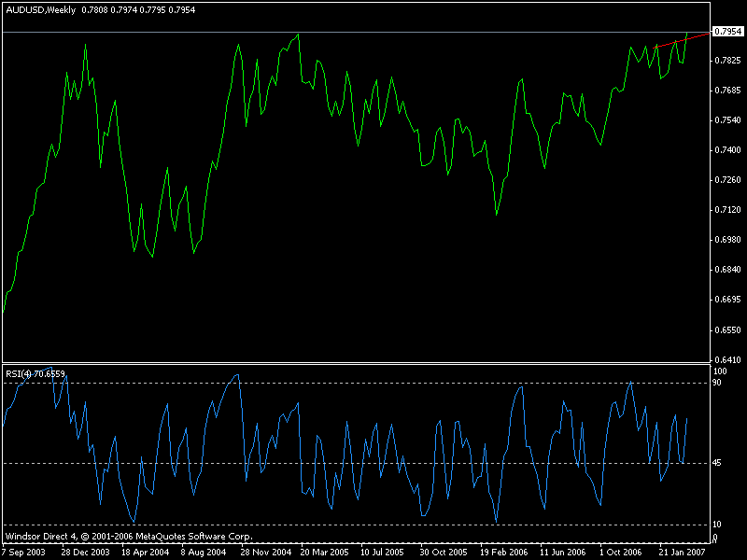Select the 0.7825 price axis label
Image resolution: width=747 pixels, height=560 pixels.
coord(729,61)
